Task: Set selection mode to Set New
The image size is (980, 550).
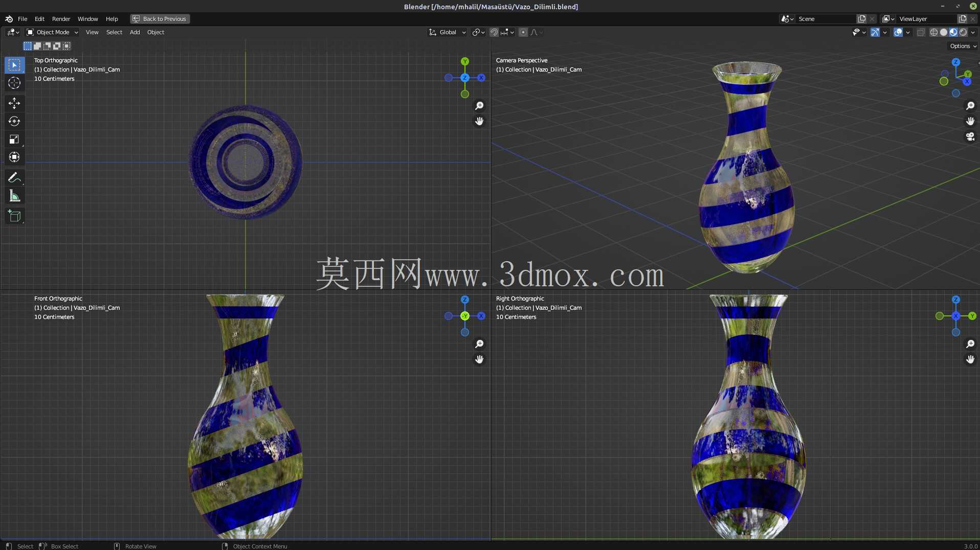Action: tap(28, 46)
